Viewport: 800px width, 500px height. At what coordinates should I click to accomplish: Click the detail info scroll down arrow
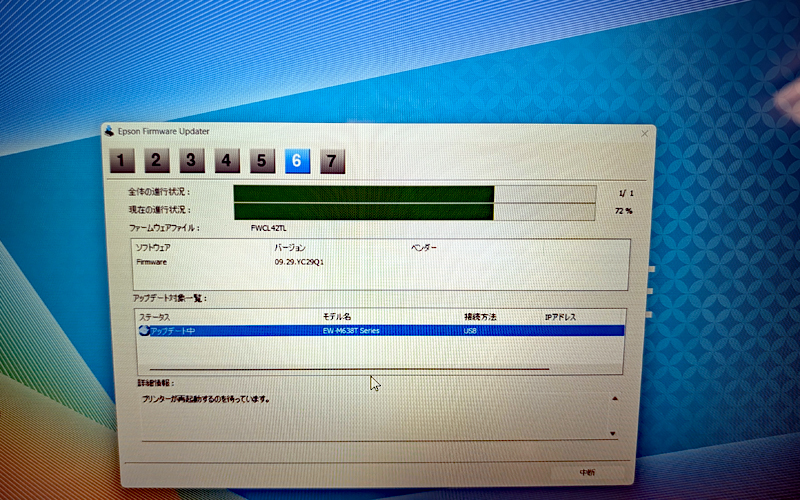point(613,434)
